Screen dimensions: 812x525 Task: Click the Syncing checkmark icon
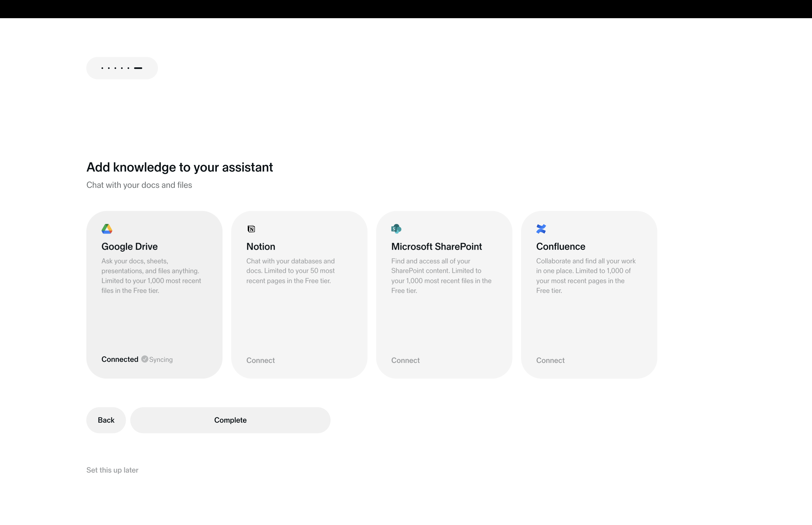[x=144, y=359]
